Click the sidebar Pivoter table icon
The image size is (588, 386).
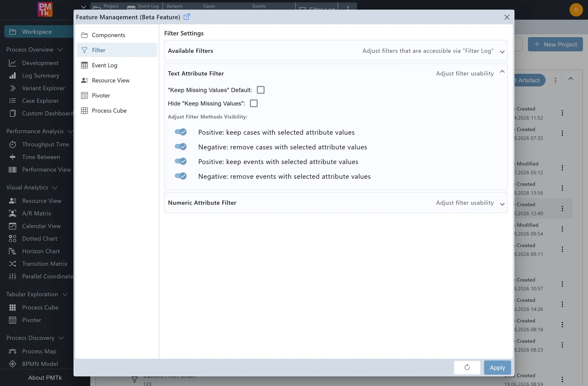coord(12,320)
